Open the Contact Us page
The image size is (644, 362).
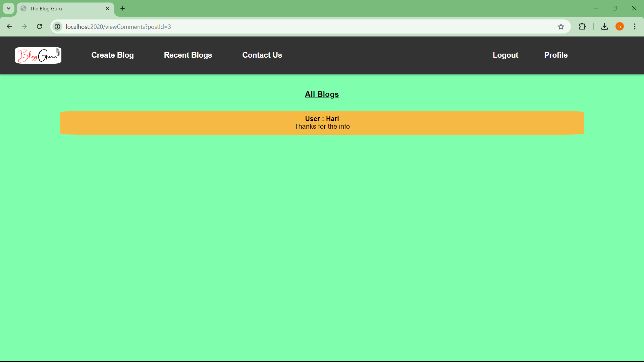pos(262,55)
